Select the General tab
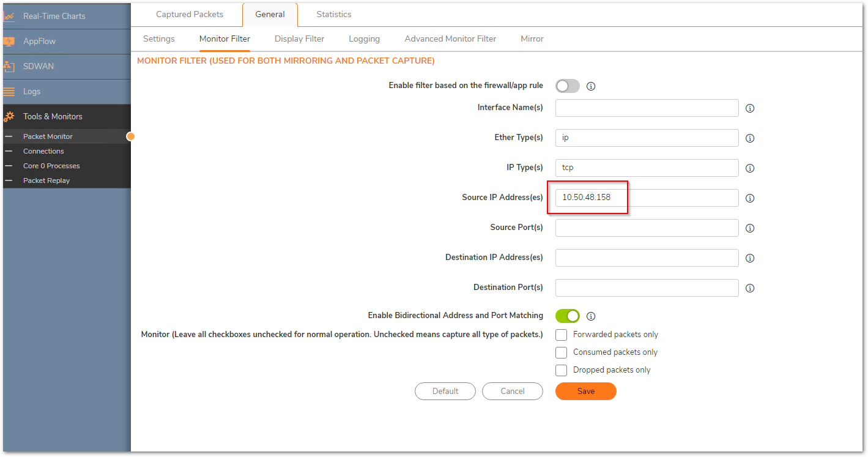Viewport: 868px width, 457px height. point(270,14)
